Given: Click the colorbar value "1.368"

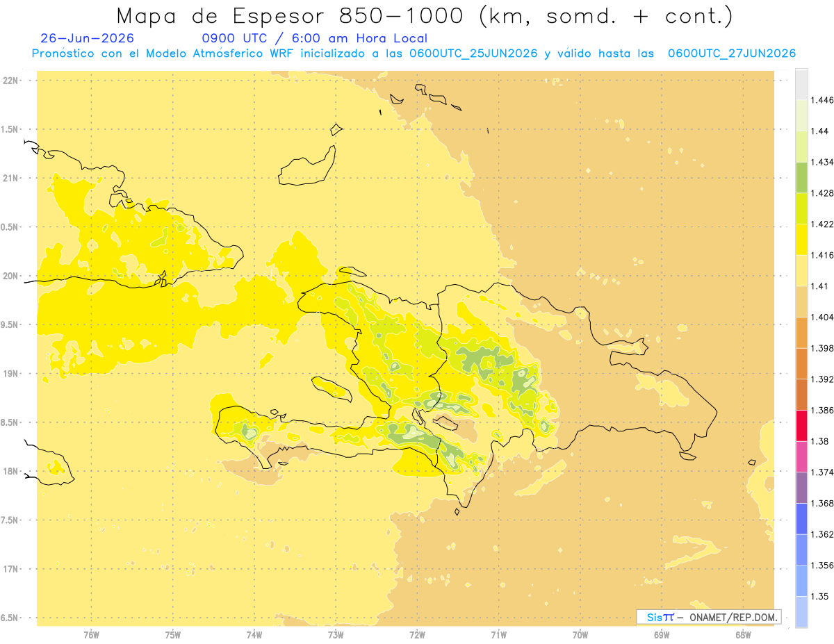Looking at the screenshot, I should (822, 504).
